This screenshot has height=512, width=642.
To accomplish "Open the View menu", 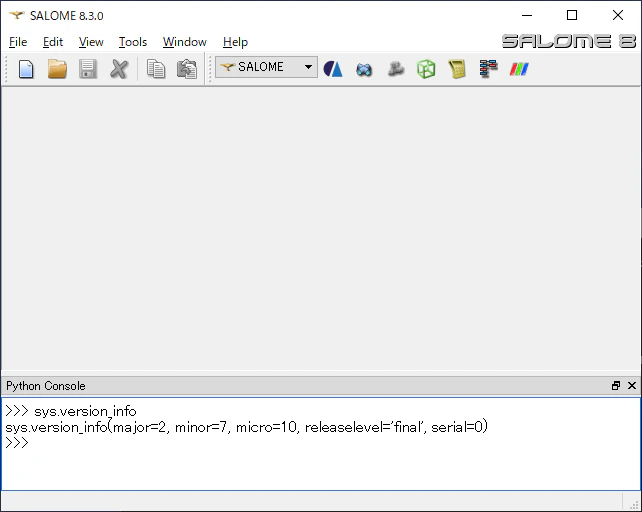I will pos(91,42).
